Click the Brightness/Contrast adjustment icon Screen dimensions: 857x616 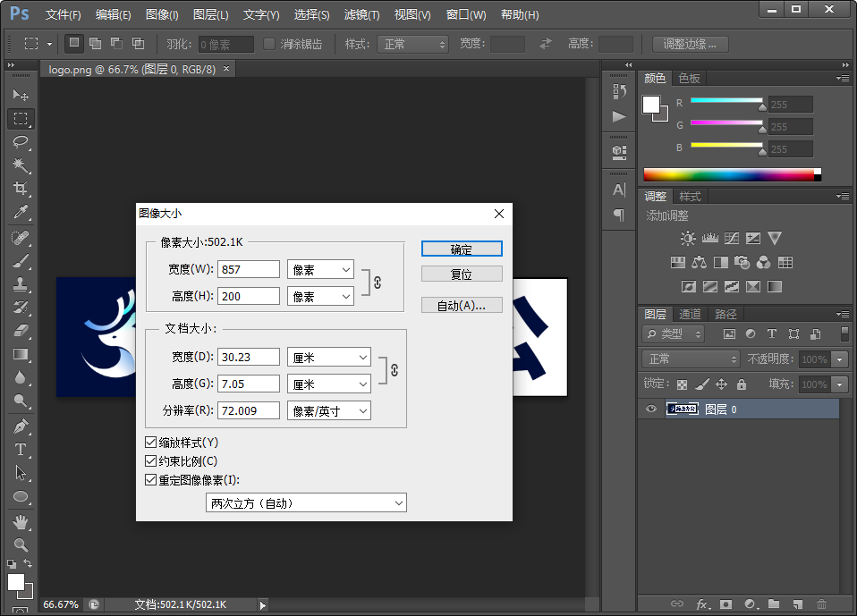point(687,239)
